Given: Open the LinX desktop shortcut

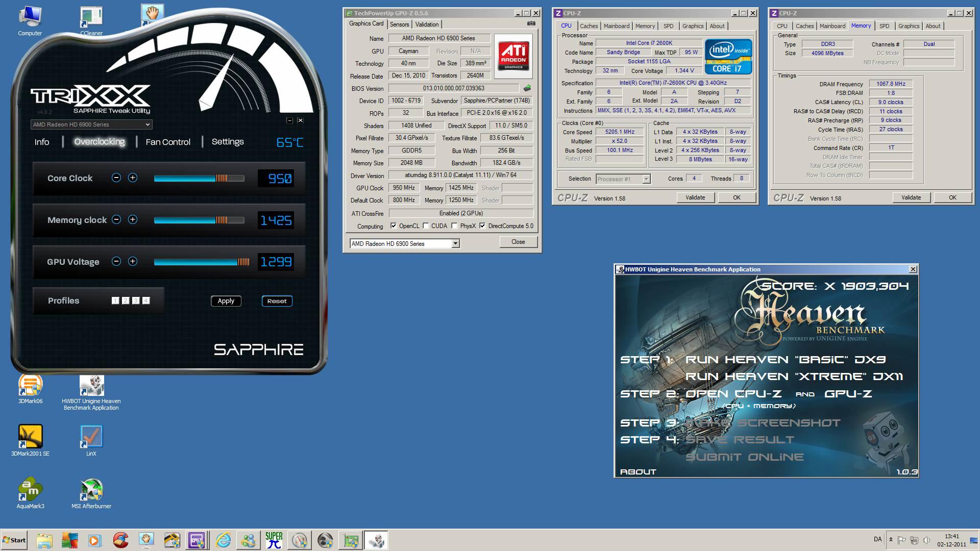Looking at the screenshot, I should [x=91, y=440].
